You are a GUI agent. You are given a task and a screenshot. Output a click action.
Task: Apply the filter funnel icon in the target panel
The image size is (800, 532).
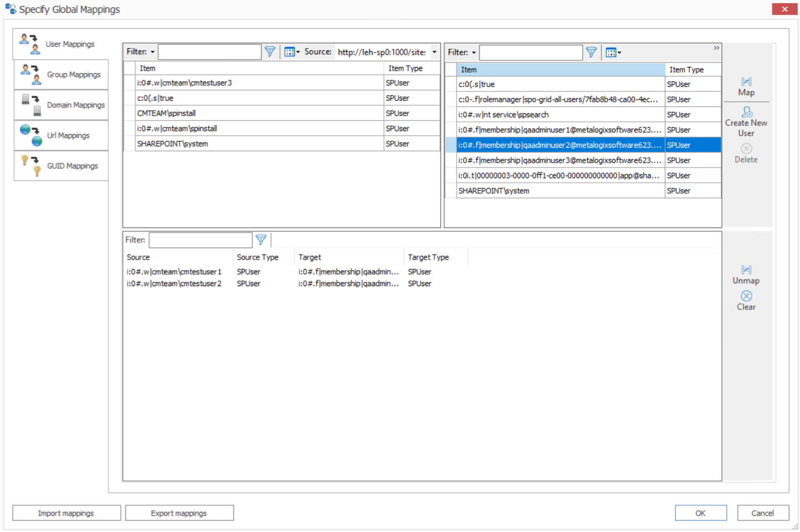pyautogui.click(x=591, y=52)
